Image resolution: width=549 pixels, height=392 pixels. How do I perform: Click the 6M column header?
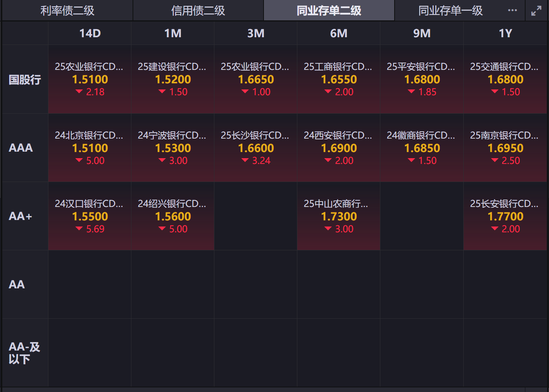click(x=339, y=33)
